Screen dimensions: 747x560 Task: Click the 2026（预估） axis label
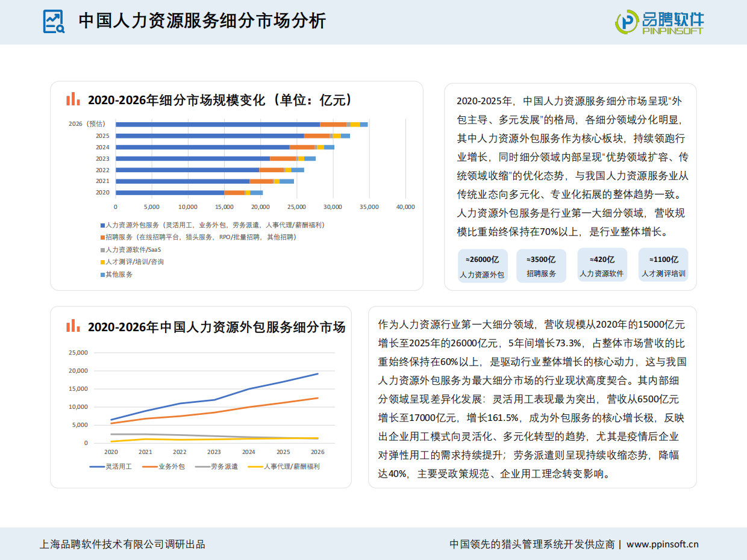[x=87, y=124]
